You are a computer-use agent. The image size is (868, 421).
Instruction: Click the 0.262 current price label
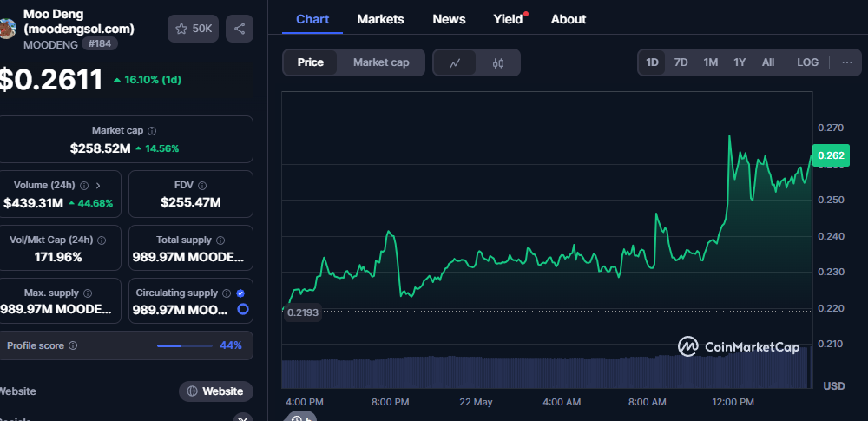click(831, 155)
